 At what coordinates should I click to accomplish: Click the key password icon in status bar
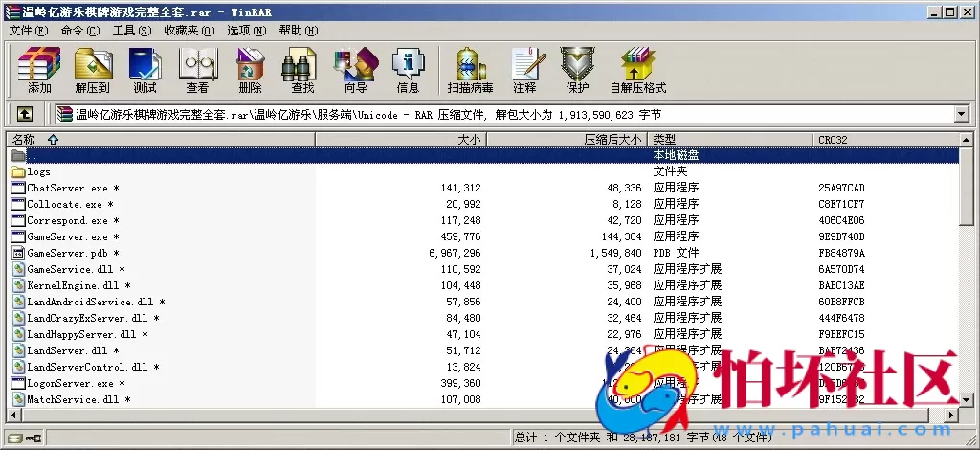(x=33, y=439)
